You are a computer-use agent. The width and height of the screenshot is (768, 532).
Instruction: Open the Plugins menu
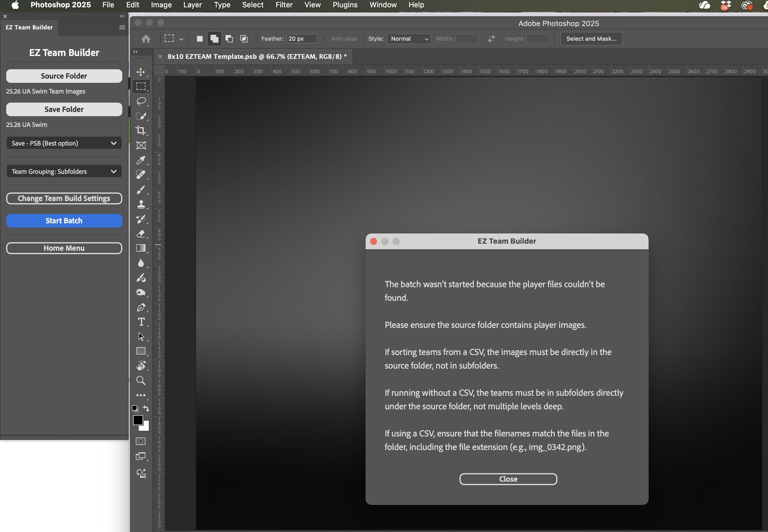pos(345,5)
